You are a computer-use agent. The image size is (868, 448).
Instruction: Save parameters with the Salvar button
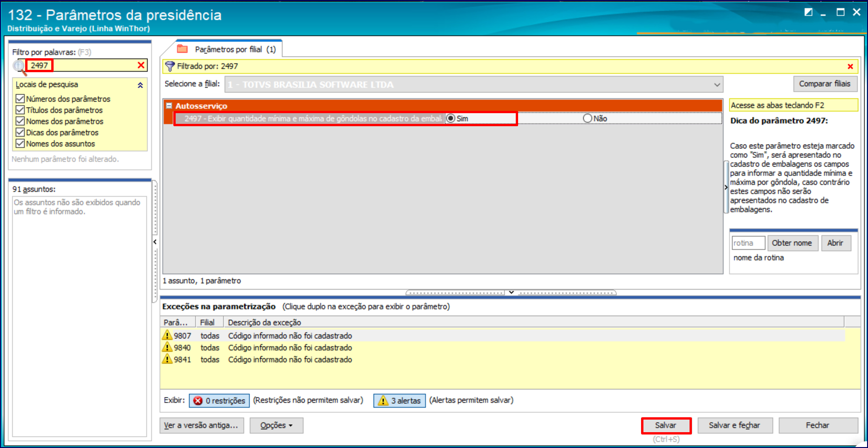666,426
